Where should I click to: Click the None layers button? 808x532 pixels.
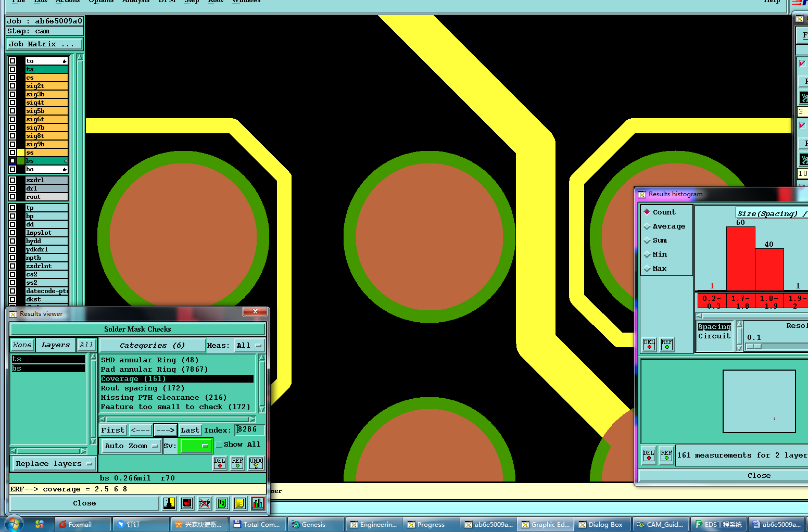coord(22,345)
